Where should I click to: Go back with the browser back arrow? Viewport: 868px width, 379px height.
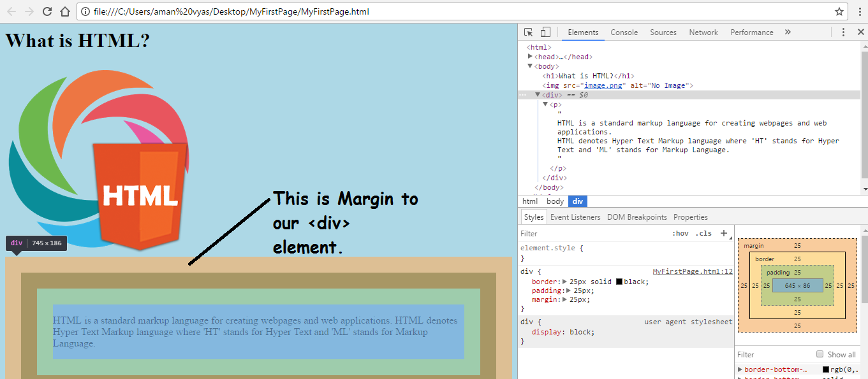click(x=11, y=11)
